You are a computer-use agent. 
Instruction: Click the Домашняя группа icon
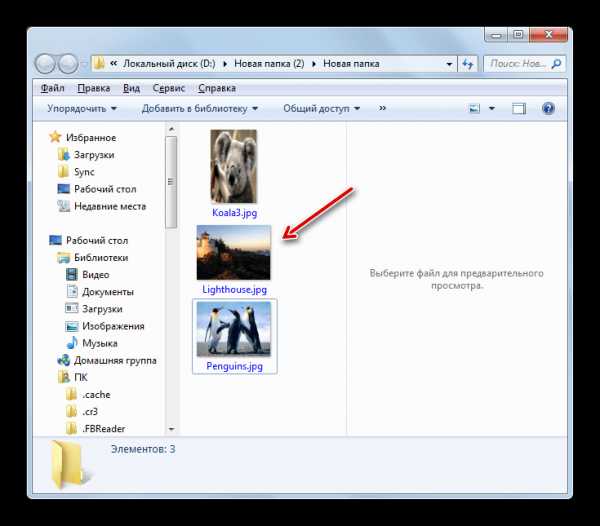coord(64,360)
